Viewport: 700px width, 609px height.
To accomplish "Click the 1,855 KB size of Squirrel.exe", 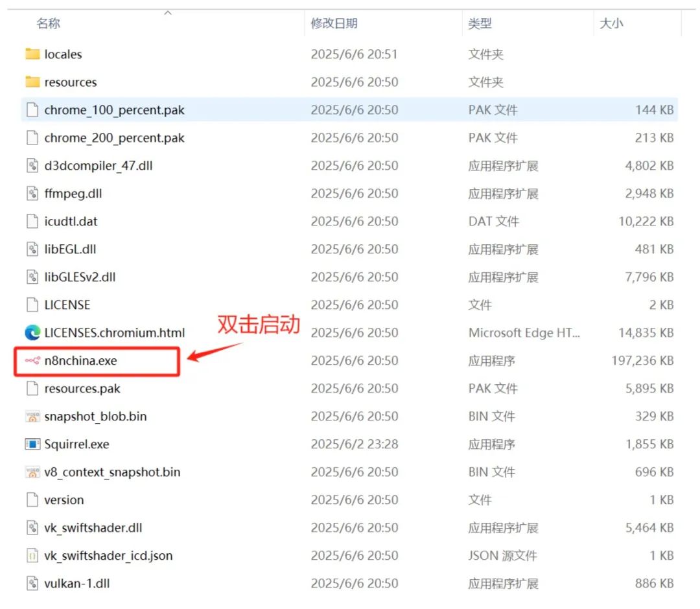I will click(649, 444).
